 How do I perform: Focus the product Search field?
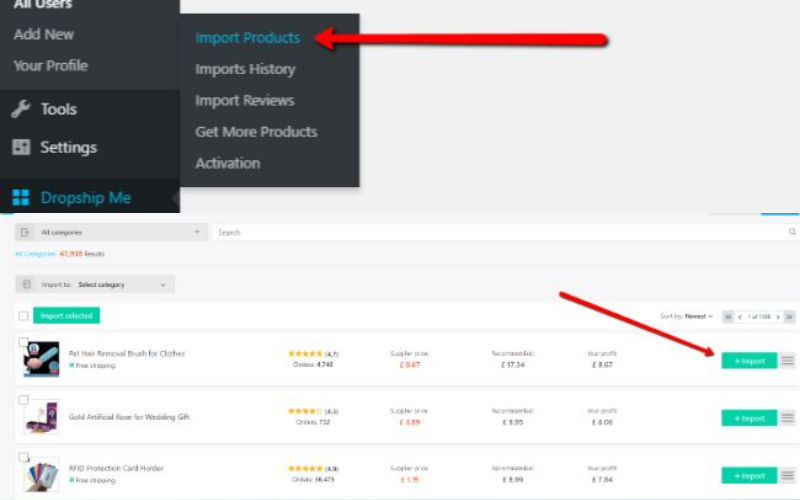[500, 232]
